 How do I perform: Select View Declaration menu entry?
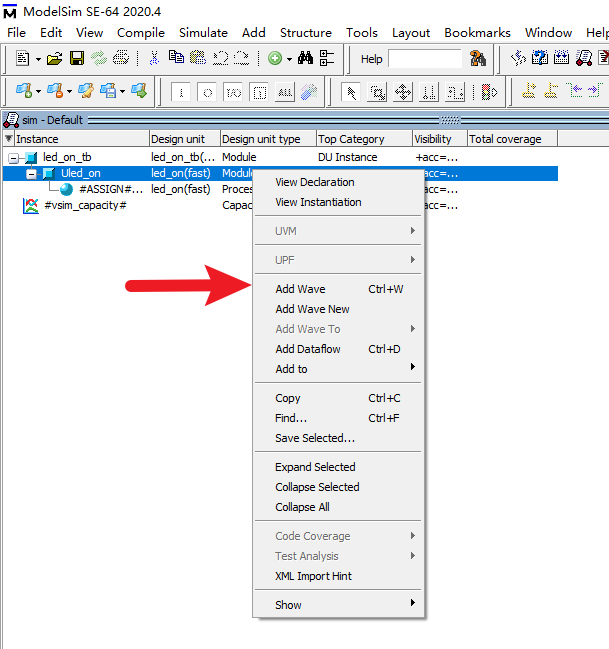pyautogui.click(x=338, y=182)
